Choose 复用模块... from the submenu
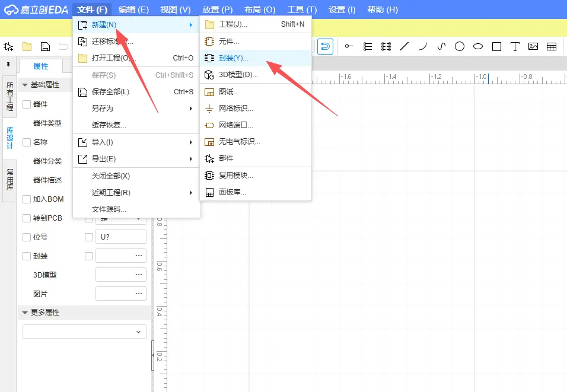The height and width of the screenshot is (392, 567). (x=255, y=176)
